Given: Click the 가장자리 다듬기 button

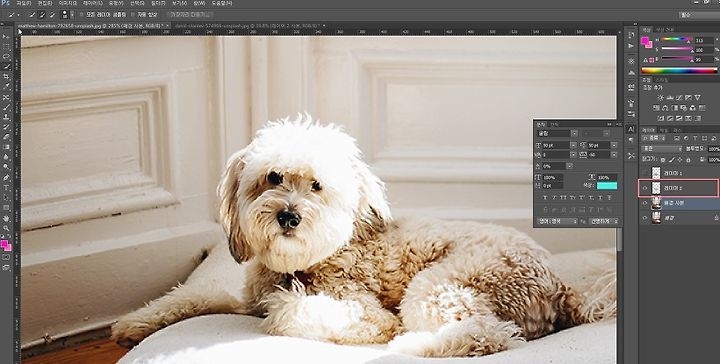Looking at the screenshot, I should pyautogui.click(x=191, y=15).
